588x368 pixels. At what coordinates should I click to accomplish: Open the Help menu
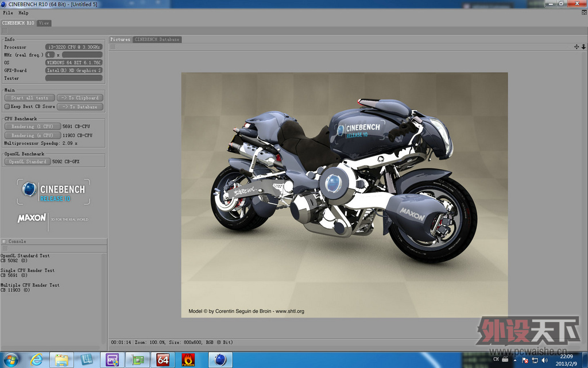click(x=23, y=13)
